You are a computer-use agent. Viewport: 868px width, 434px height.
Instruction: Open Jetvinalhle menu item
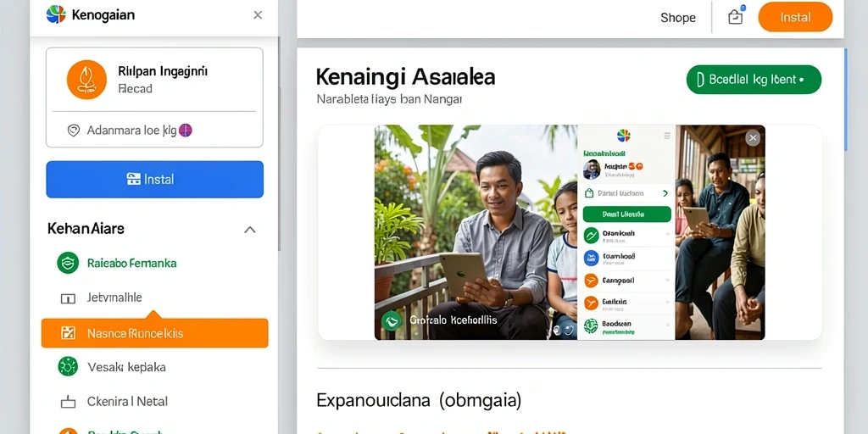pos(114,298)
